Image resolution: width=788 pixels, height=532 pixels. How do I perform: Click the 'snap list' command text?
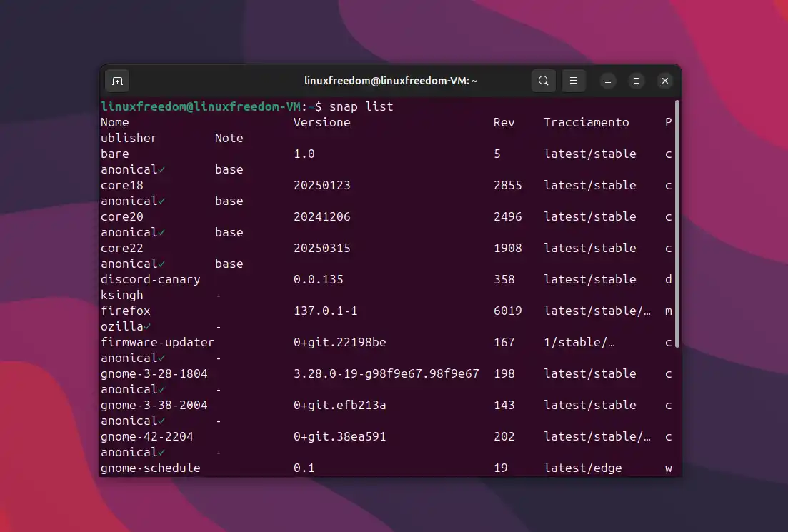[361, 106]
